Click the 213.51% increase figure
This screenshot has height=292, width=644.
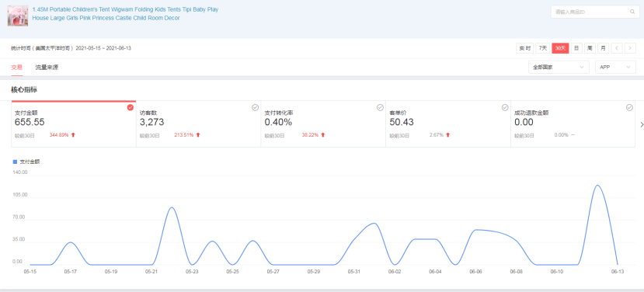point(183,135)
